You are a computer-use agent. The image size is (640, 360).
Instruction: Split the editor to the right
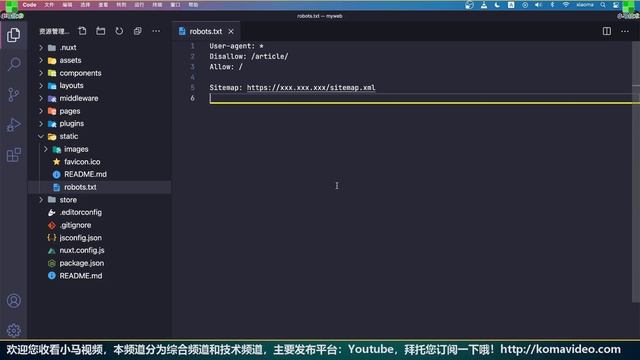[607, 31]
